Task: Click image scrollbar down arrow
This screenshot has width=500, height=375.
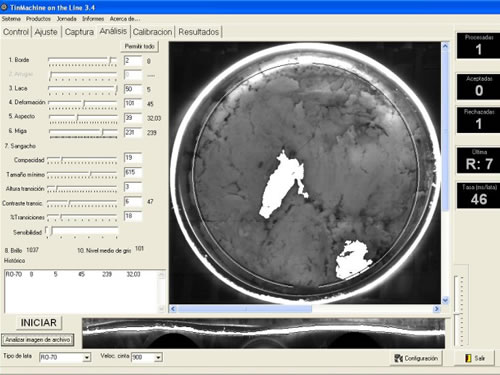Action: click(x=445, y=300)
